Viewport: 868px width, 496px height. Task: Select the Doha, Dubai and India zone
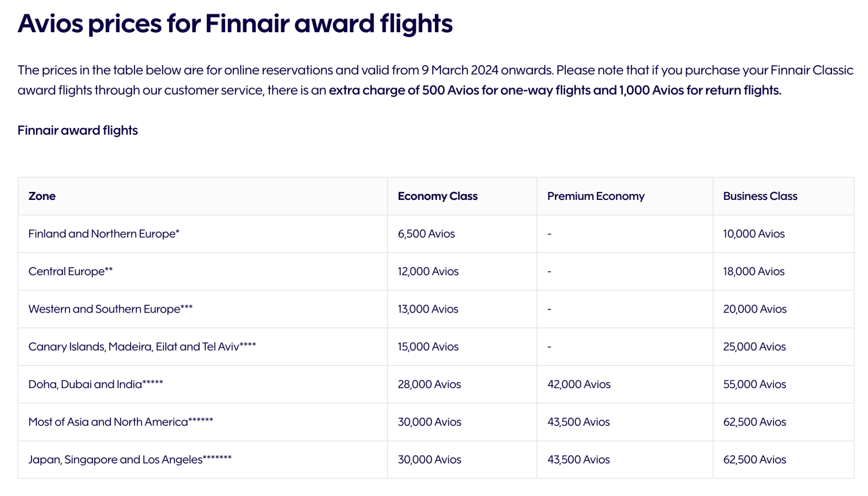click(x=95, y=384)
